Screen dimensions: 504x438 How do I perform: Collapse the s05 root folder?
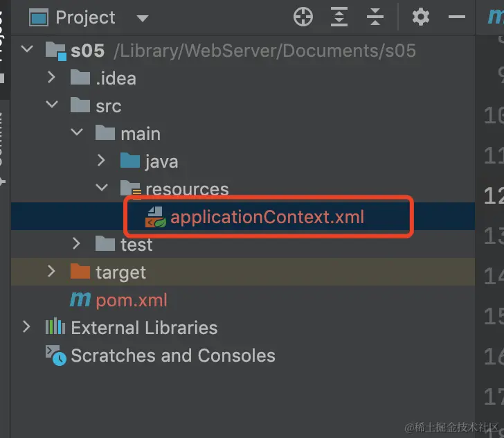point(27,51)
